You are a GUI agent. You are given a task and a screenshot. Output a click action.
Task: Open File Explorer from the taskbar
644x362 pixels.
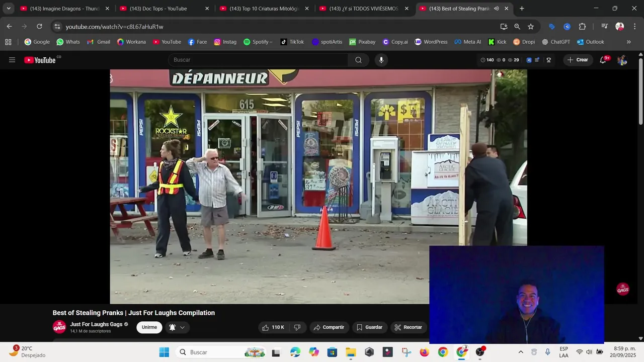pos(351,352)
